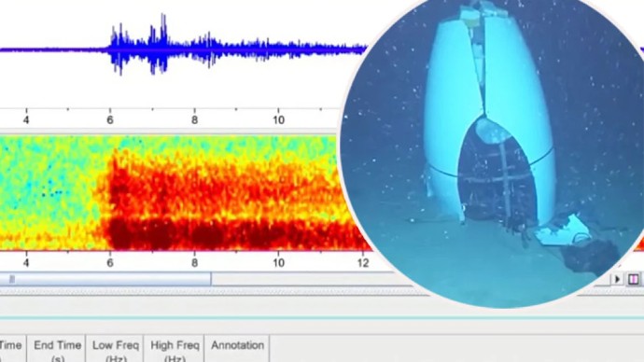The image size is (644, 362).
Task: Click the 10-second tick under the waveform
Action: pyautogui.click(x=278, y=119)
